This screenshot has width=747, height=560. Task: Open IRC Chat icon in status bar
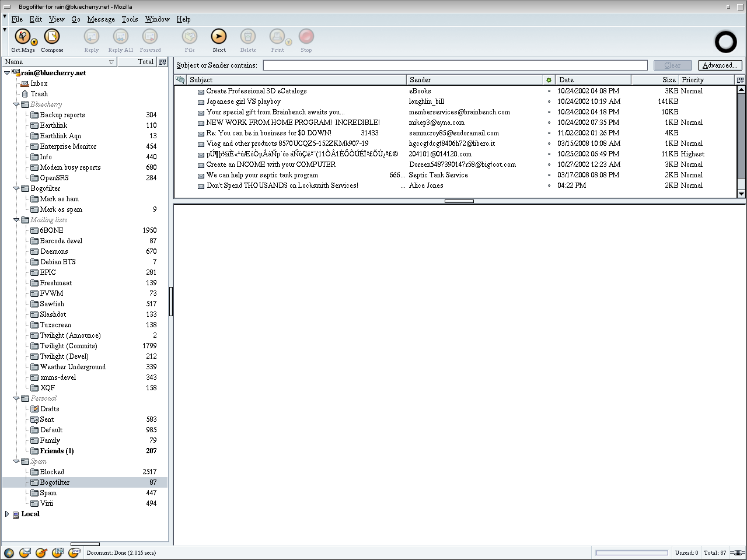pyautogui.click(x=74, y=552)
